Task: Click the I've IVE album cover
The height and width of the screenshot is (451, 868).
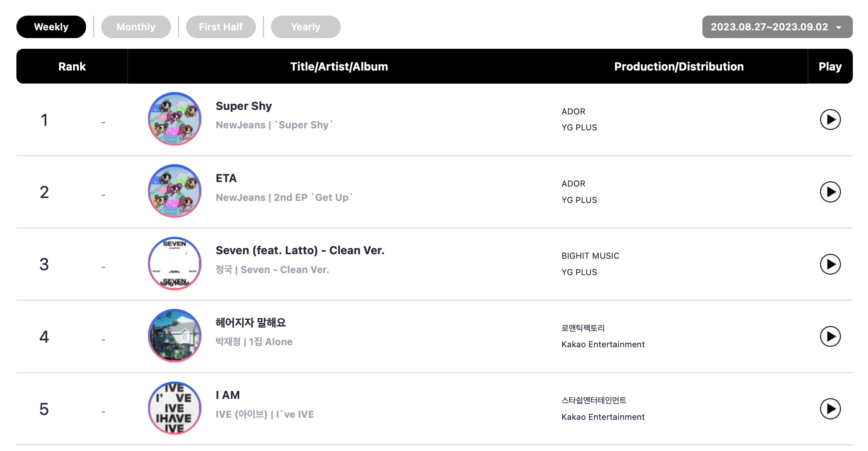Action: click(175, 408)
